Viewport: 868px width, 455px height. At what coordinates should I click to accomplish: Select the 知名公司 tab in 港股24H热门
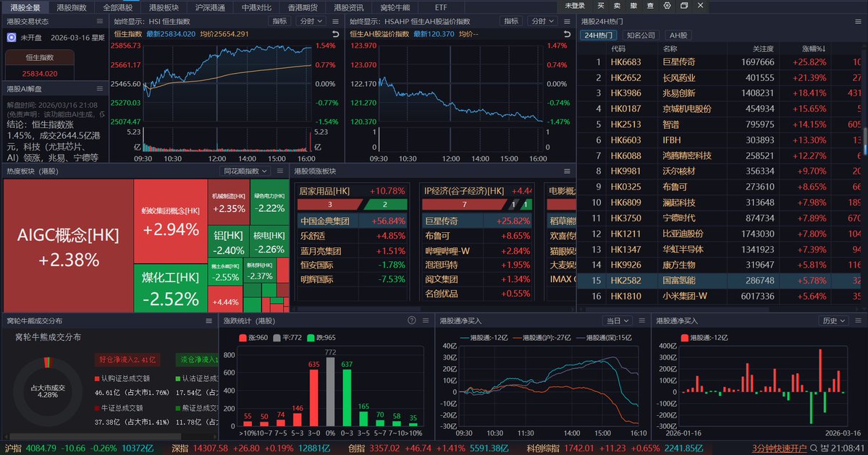tap(641, 35)
